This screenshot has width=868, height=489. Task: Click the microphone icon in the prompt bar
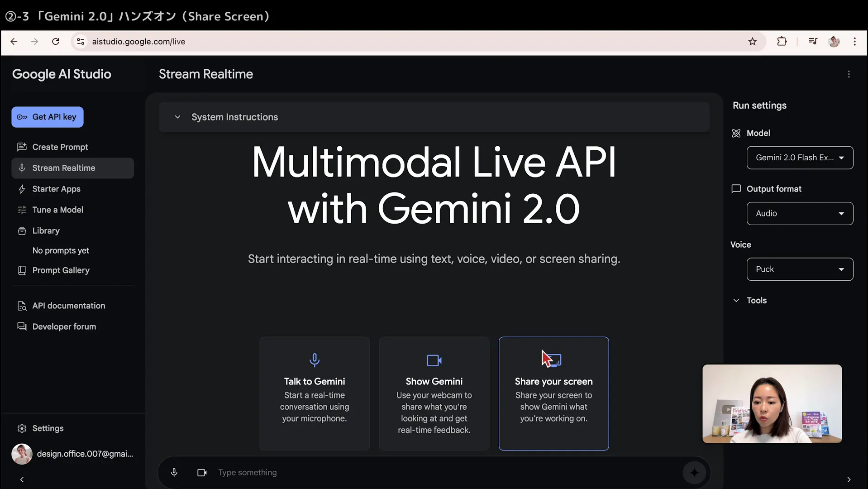174,472
